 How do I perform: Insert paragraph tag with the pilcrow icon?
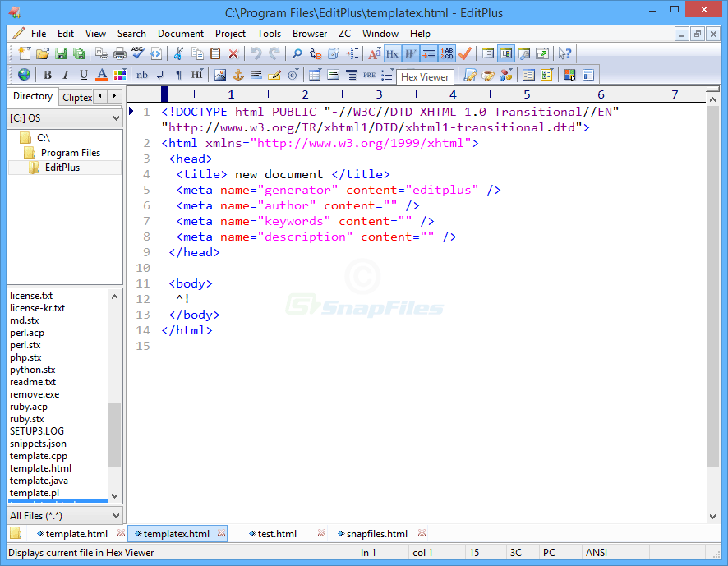[179, 75]
